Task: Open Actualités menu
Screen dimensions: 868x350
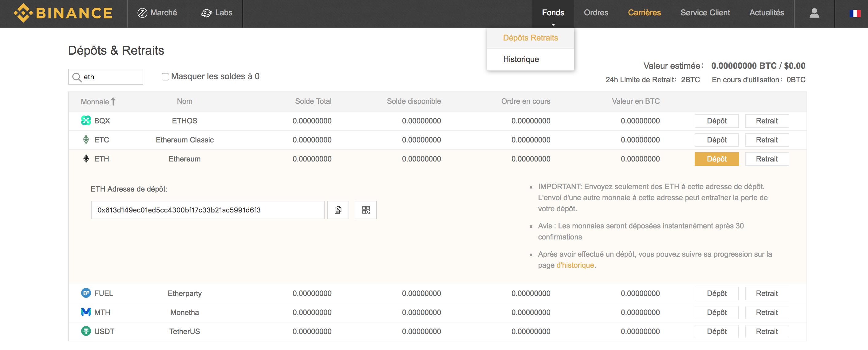Action: (767, 13)
